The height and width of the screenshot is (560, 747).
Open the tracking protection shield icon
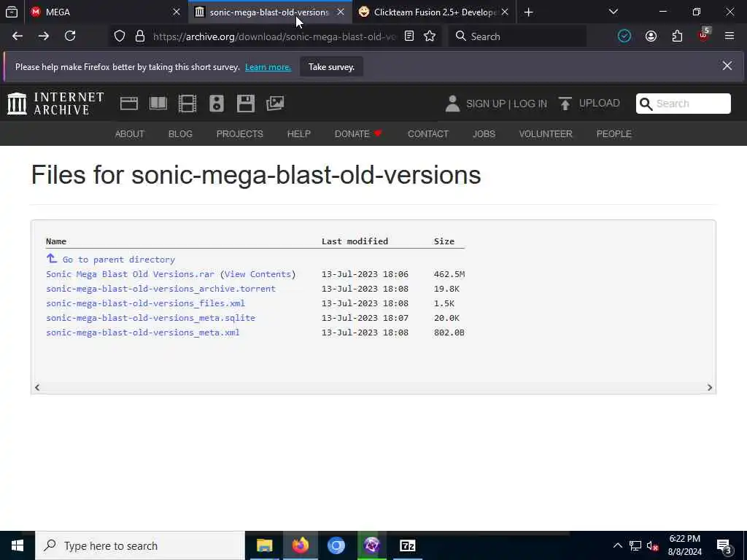[x=120, y=36]
